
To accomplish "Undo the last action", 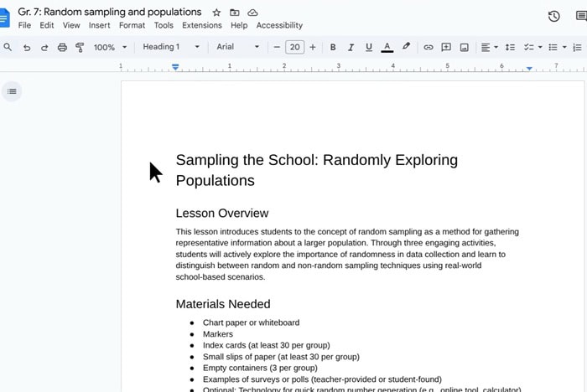I will (27, 48).
